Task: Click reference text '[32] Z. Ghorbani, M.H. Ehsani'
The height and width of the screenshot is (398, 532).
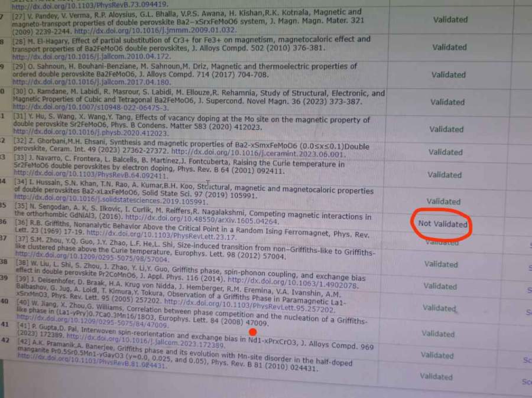Action: 60,141
